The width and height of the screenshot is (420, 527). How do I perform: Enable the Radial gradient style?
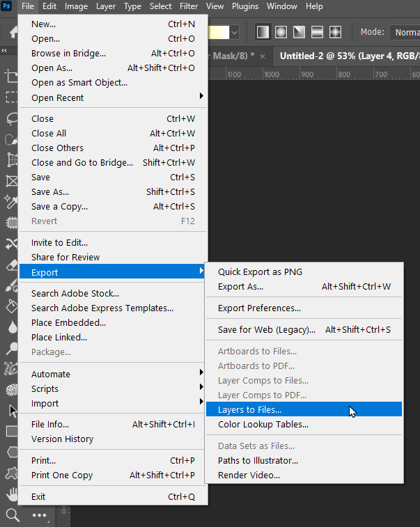pos(281,32)
